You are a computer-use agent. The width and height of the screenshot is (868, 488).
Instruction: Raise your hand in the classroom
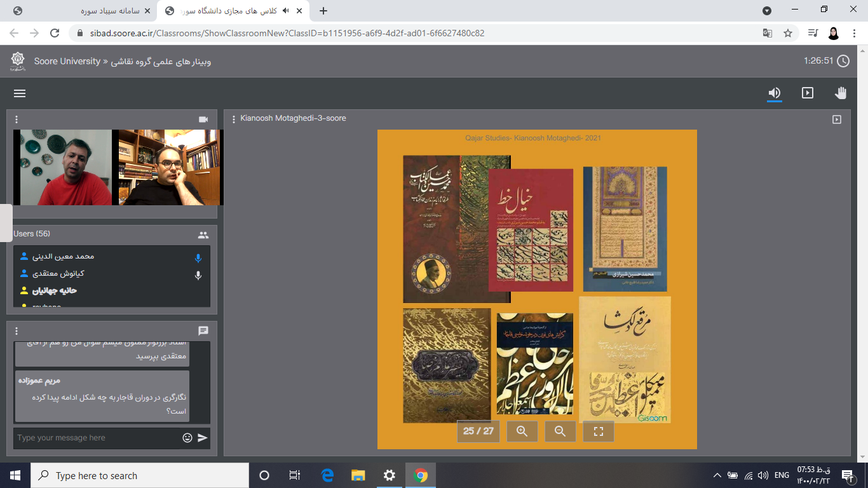(x=841, y=93)
